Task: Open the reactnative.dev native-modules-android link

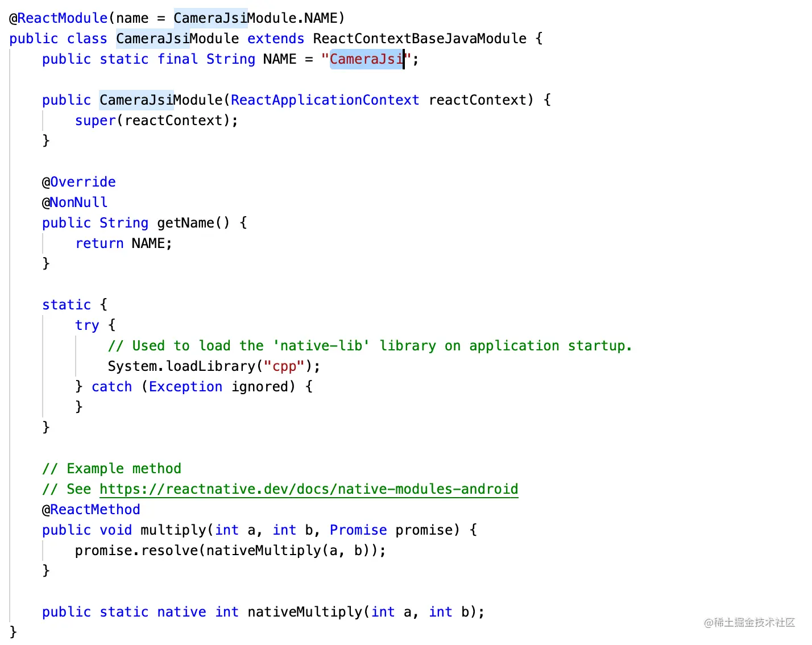Action: coord(309,489)
